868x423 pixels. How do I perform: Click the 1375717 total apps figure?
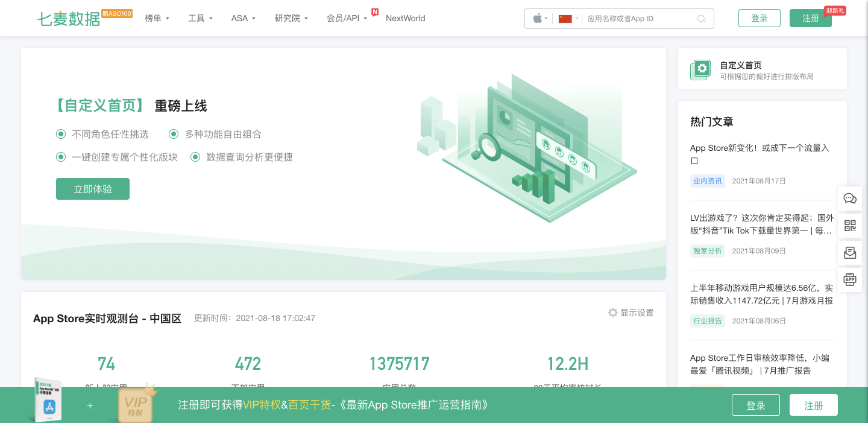click(400, 364)
